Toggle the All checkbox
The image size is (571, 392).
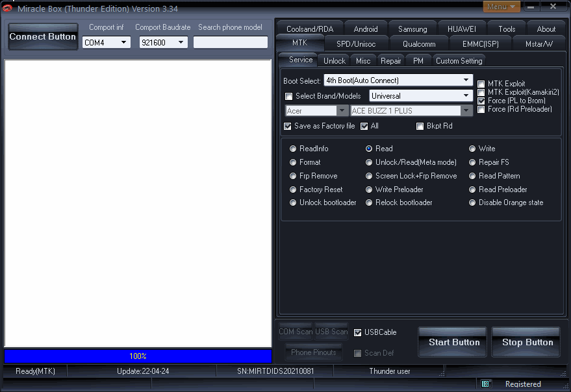pos(364,127)
